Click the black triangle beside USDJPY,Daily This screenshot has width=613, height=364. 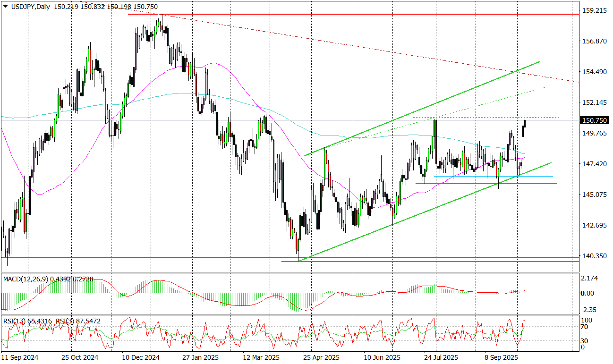[x=5, y=7]
